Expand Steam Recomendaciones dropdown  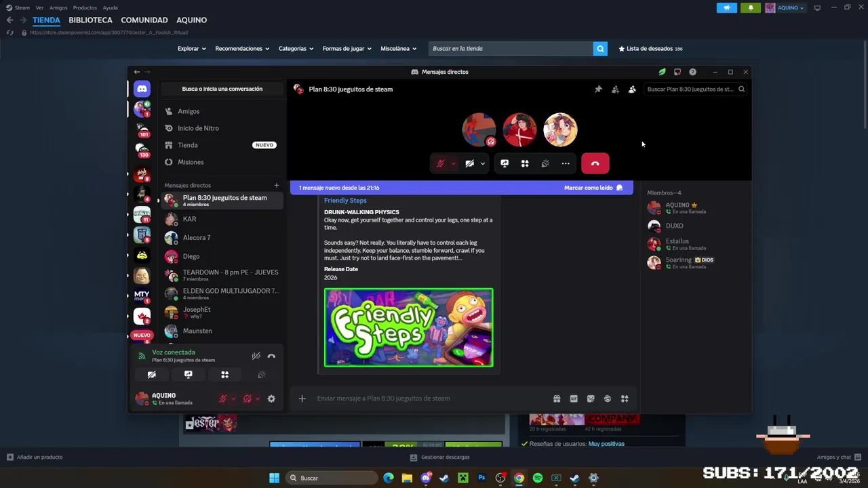[x=242, y=49]
